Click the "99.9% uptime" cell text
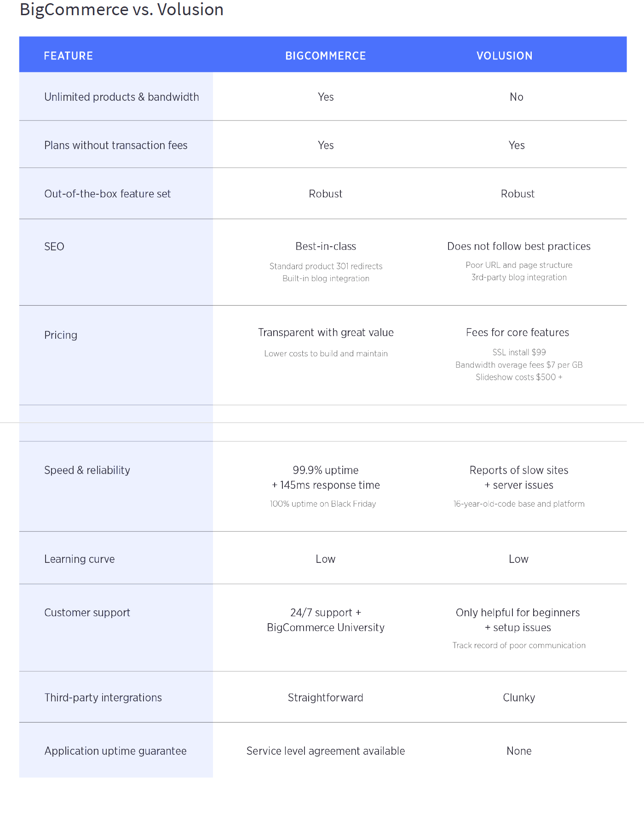This screenshot has height=816, width=644. click(x=325, y=470)
